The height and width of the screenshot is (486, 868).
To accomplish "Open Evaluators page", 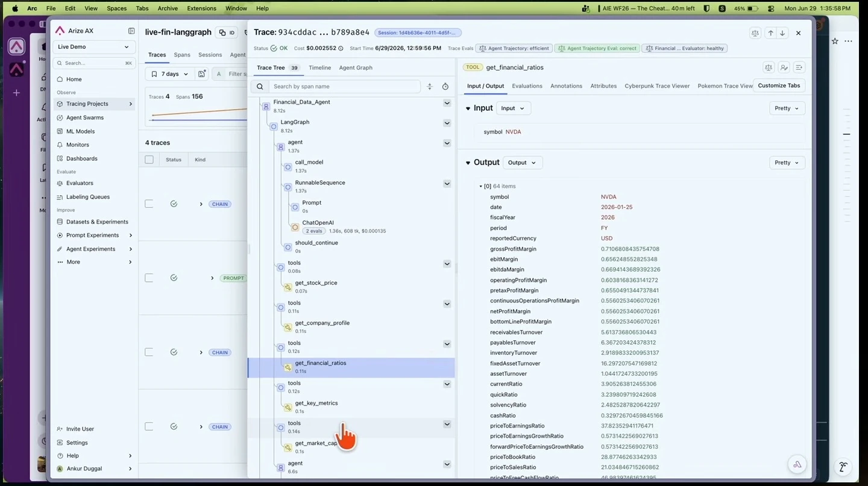I will click(x=80, y=183).
